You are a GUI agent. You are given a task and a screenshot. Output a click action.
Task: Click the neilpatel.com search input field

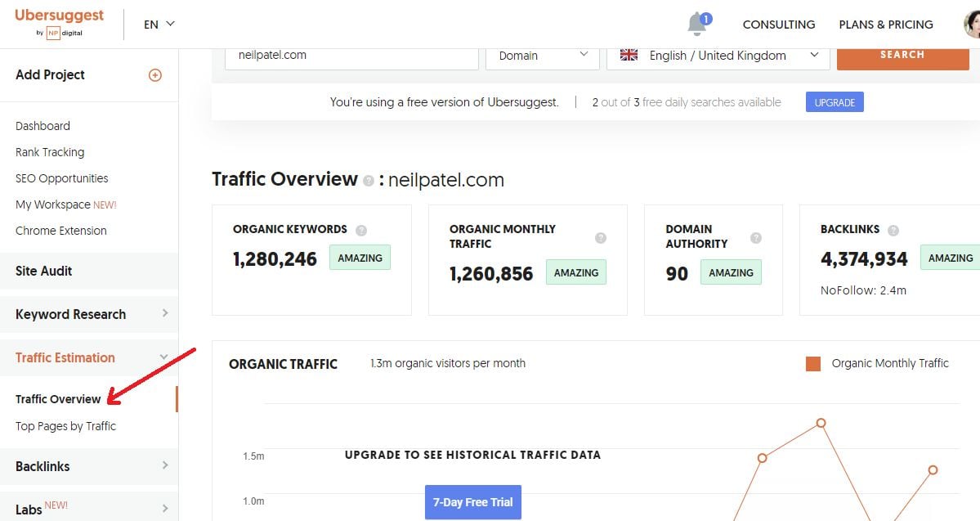click(351, 54)
